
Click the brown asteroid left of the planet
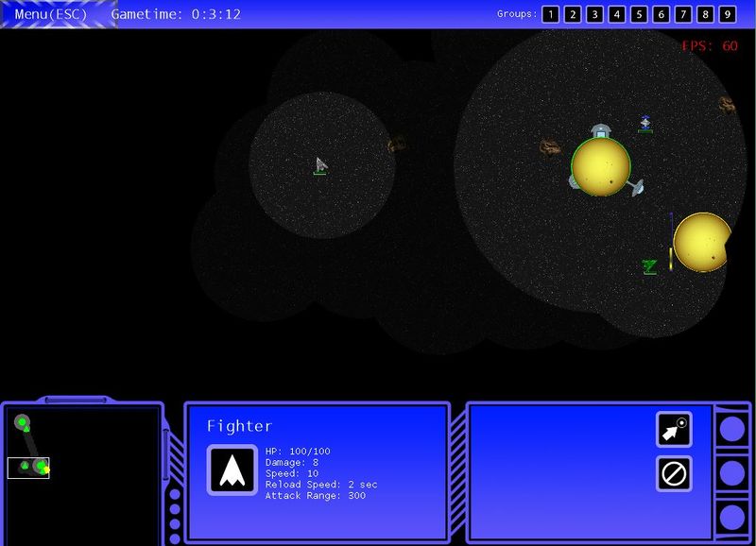tap(550, 147)
